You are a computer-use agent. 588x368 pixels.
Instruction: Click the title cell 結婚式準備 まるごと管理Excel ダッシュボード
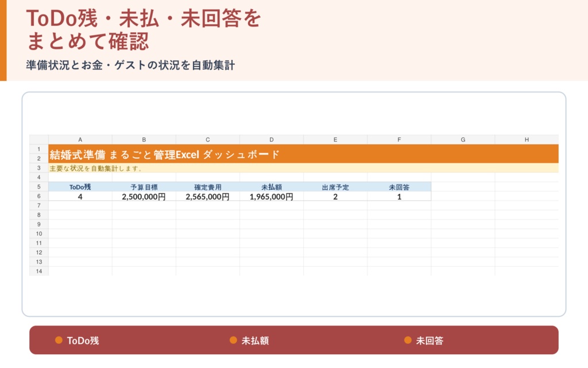tap(303, 154)
